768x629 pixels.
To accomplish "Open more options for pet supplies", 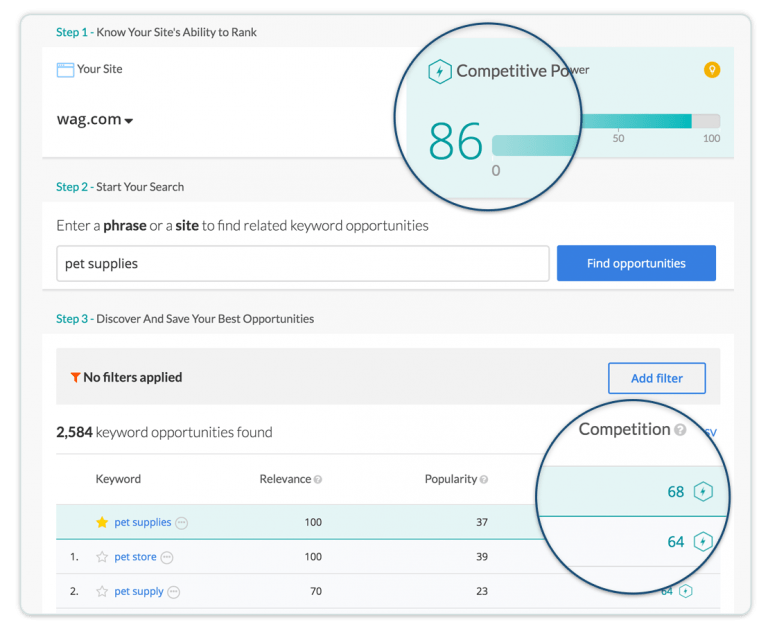I will 181,523.
